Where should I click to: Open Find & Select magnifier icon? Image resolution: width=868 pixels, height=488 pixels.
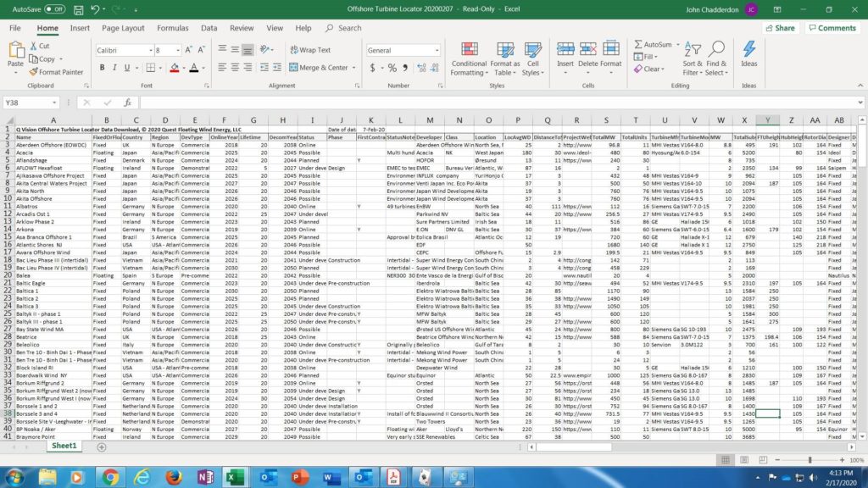pyautogui.click(x=716, y=49)
